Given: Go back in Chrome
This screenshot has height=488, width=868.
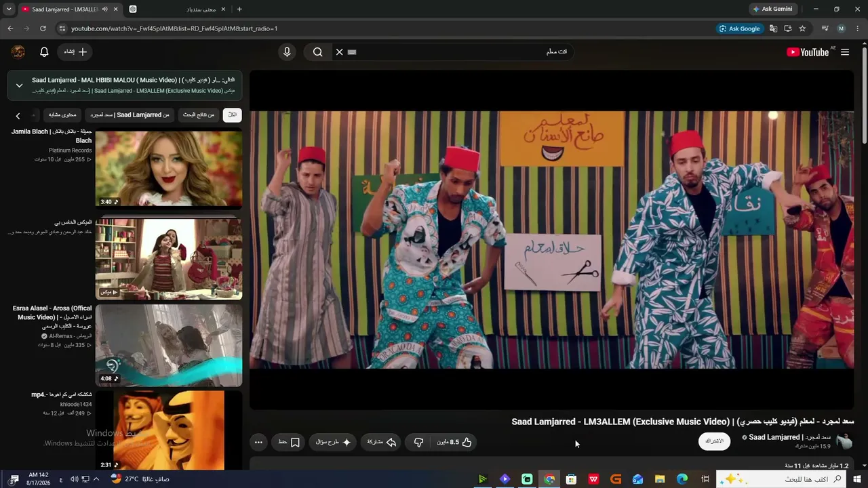Looking at the screenshot, I should tap(10, 28).
